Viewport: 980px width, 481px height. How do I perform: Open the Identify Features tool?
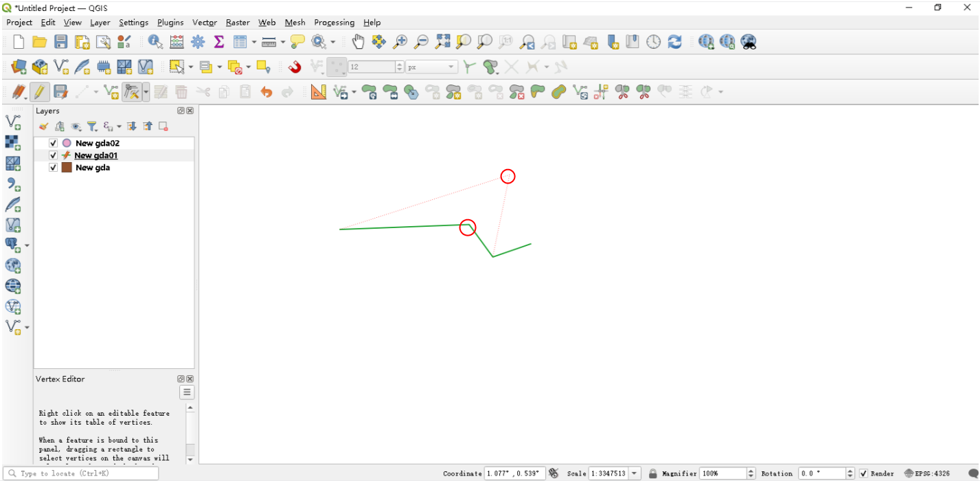[x=156, y=42]
